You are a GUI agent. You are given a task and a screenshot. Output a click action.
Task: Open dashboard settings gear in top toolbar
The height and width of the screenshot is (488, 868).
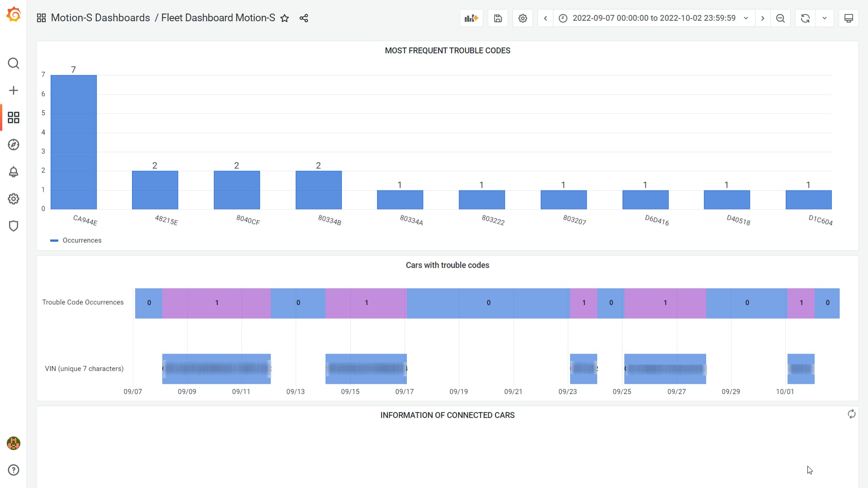point(523,18)
